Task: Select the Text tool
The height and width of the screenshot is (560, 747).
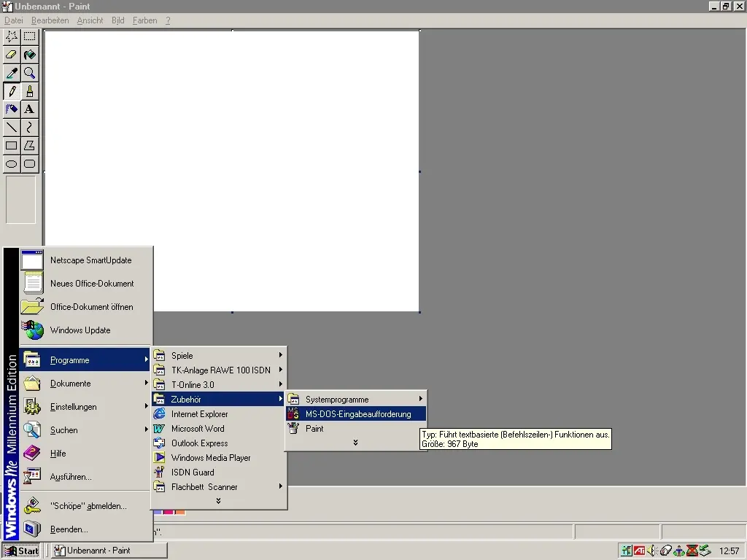Action: 29,109
